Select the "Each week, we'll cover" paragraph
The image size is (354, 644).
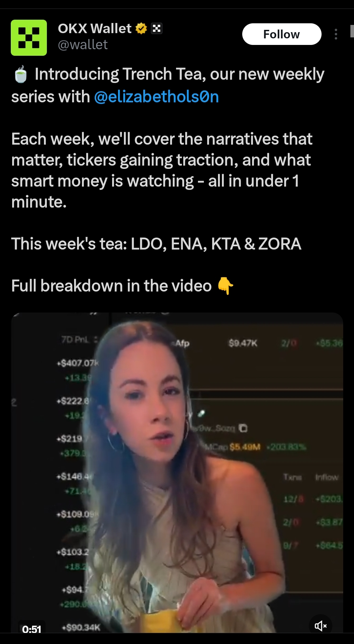(162, 170)
